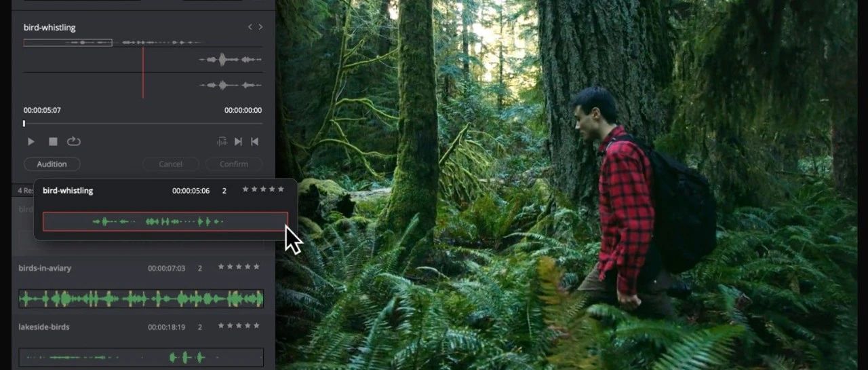Image resolution: width=868 pixels, height=370 pixels.
Task: Select the lakeside-birds waveform clip
Action: (141, 357)
